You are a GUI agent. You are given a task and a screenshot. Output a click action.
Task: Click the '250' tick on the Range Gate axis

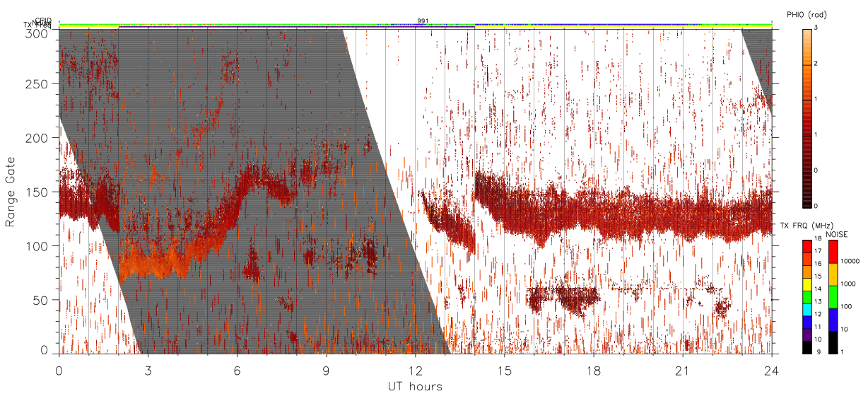click(x=37, y=84)
